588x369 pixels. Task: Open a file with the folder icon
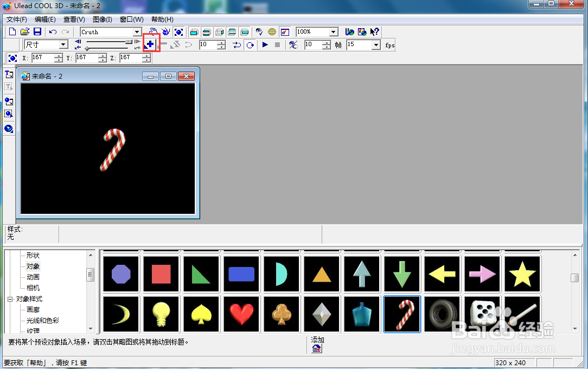pyautogui.click(x=25, y=32)
